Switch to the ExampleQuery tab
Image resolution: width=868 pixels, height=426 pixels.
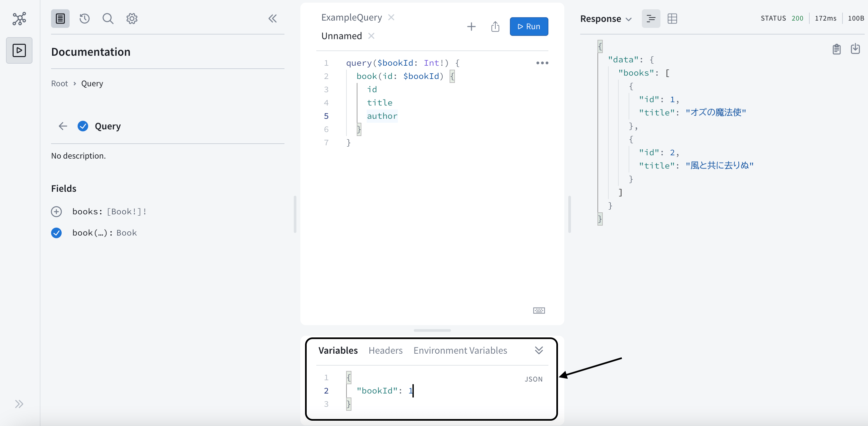[x=351, y=17]
